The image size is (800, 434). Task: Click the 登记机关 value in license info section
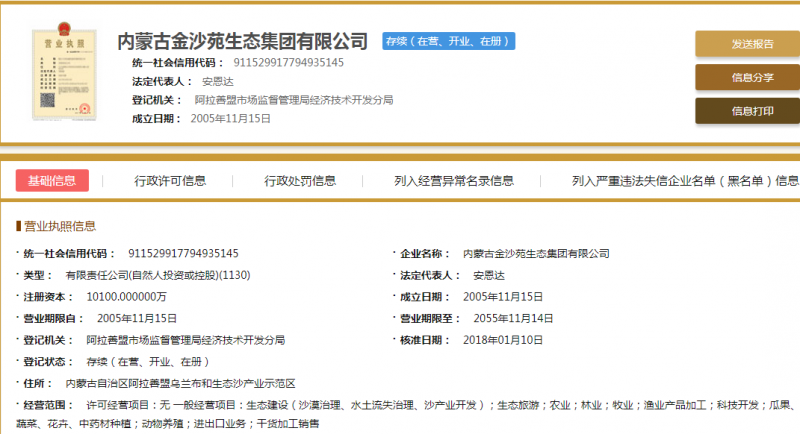tap(186, 340)
